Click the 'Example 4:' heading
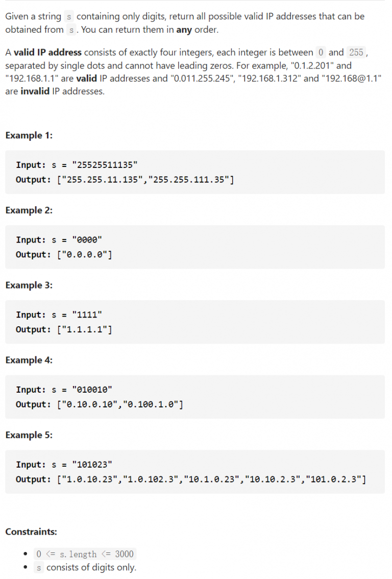Image resolution: width=392 pixels, height=579 pixels. pos(29,360)
